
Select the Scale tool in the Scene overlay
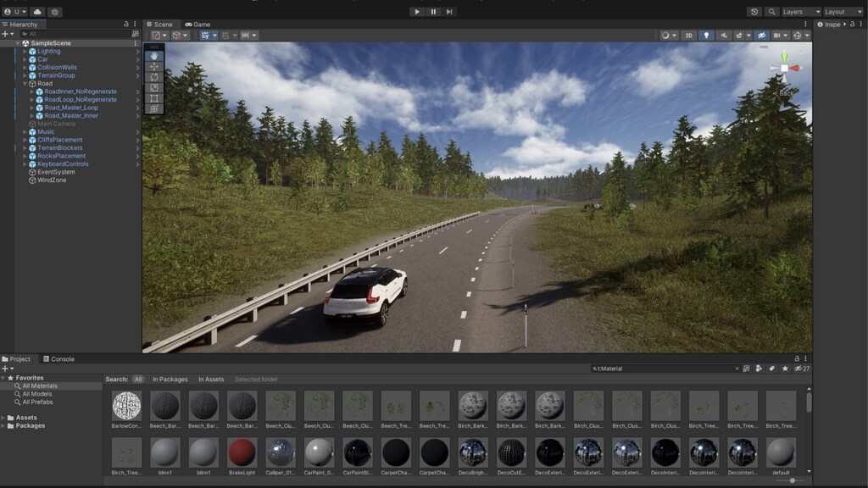pyautogui.click(x=154, y=87)
